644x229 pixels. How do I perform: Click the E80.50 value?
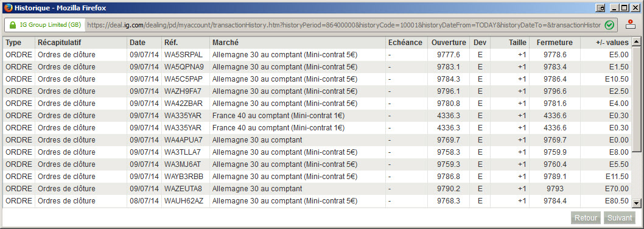[x=617, y=201]
